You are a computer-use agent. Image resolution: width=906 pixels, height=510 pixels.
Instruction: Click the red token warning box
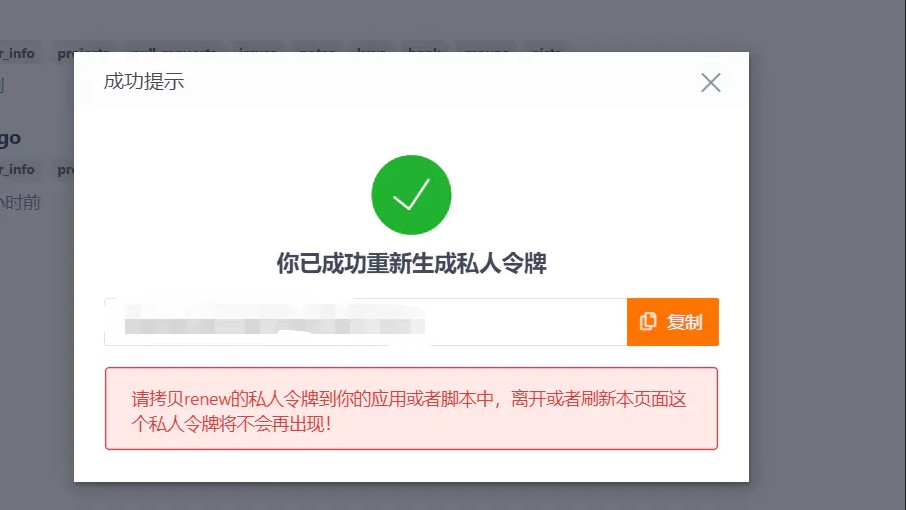coord(411,408)
